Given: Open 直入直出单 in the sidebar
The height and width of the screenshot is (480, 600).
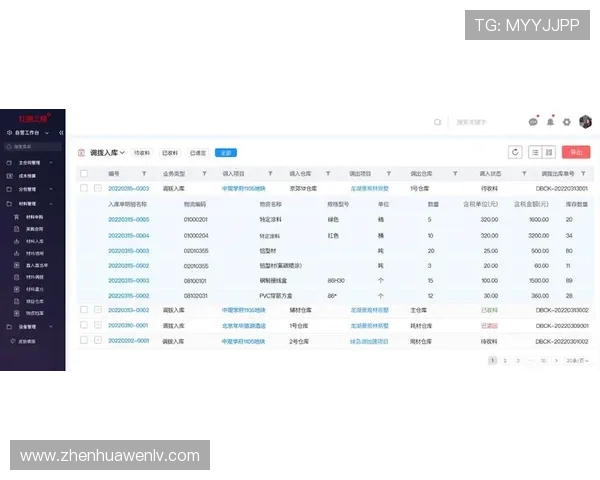Looking at the screenshot, I should 36,265.
